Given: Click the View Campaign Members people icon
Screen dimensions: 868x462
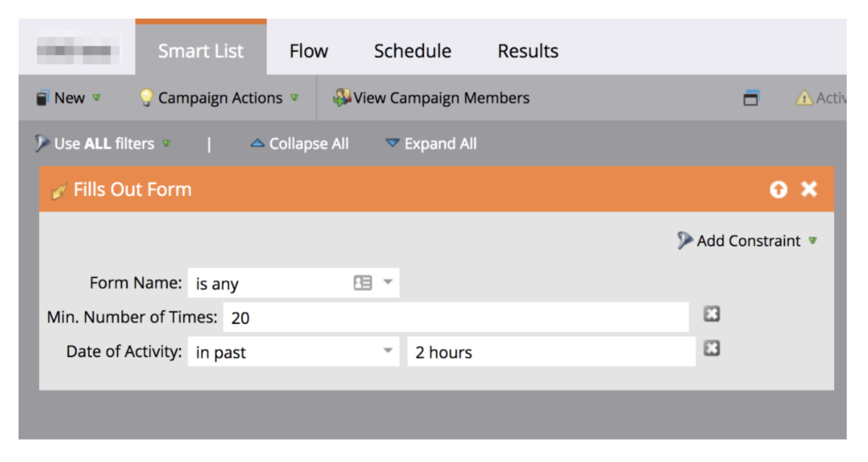Looking at the screenshot, I should (342, 98).
